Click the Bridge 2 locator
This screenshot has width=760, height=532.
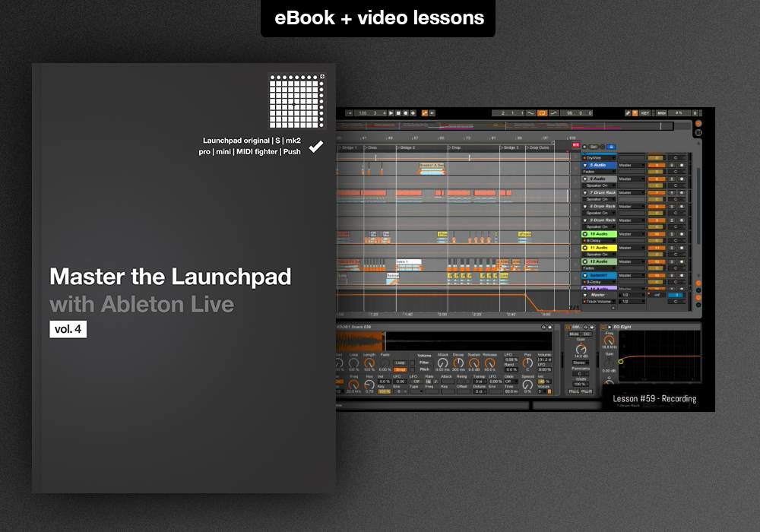point(407,147)
